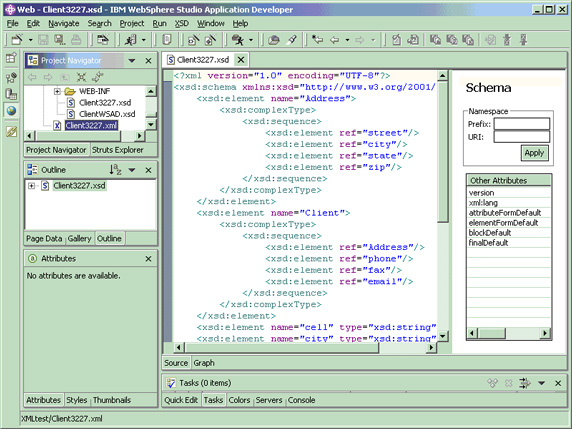
Task: Click the running man Run icon
Action: [x=238, y=39]
